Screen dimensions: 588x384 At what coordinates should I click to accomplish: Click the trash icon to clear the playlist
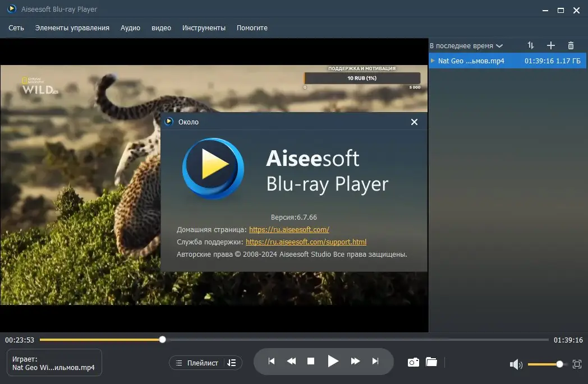[571, 45]
